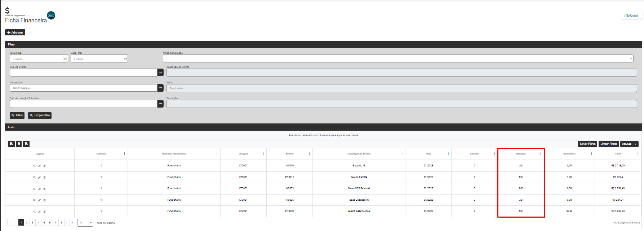
Task: Open the Colunas dropdown
Action: tap(629, 144)
